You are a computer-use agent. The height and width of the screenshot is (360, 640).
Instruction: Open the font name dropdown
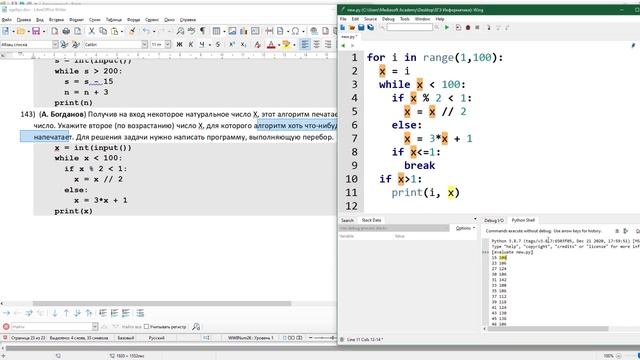(144, 44)
